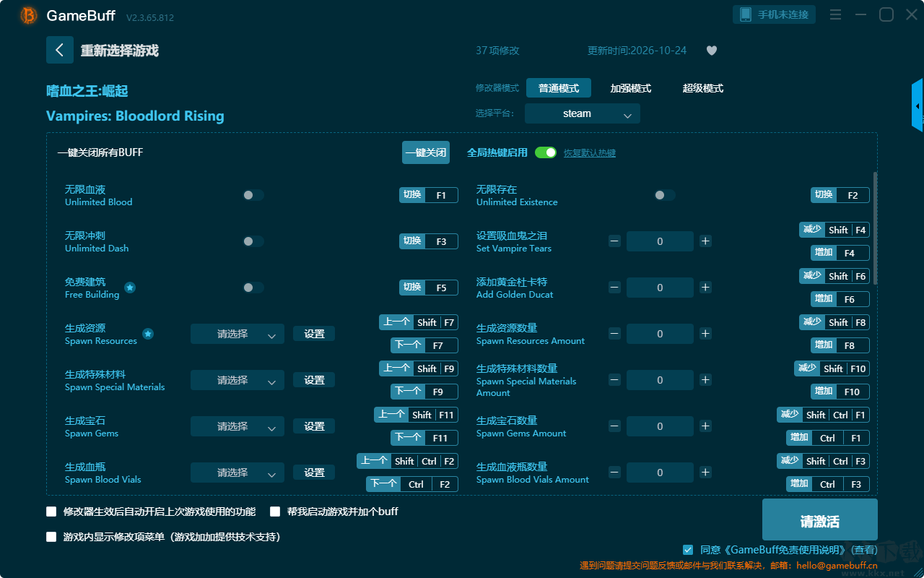This screenshot has width=924, height=578.
Task: Decrease Add Golden Ducat with minus icon
Action: [x=614, y=288]
